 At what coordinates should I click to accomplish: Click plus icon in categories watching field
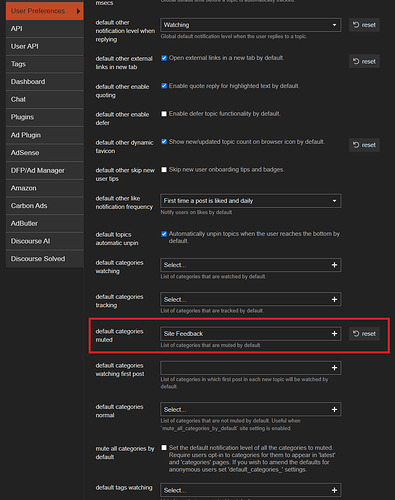tap(334, 265)
